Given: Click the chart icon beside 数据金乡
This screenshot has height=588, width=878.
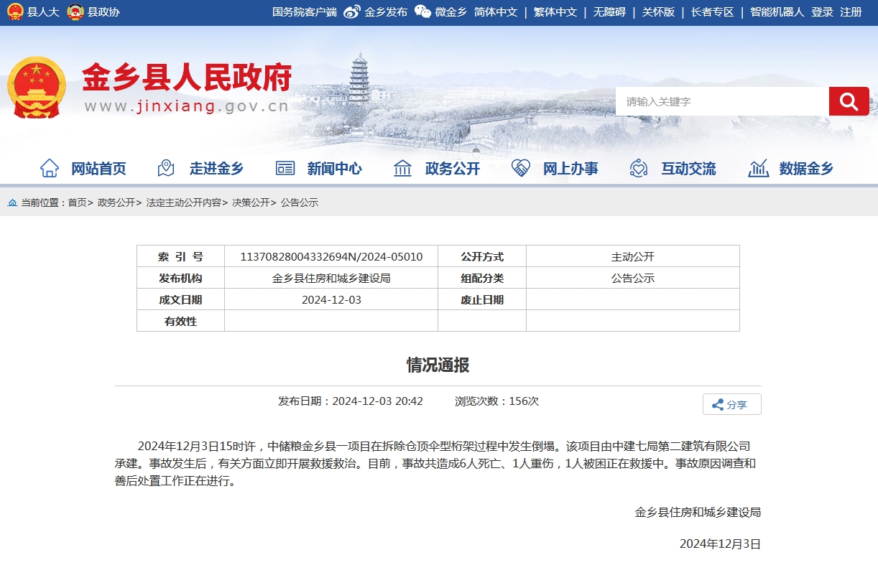Looking at the screenshot, I should [758, 168].
